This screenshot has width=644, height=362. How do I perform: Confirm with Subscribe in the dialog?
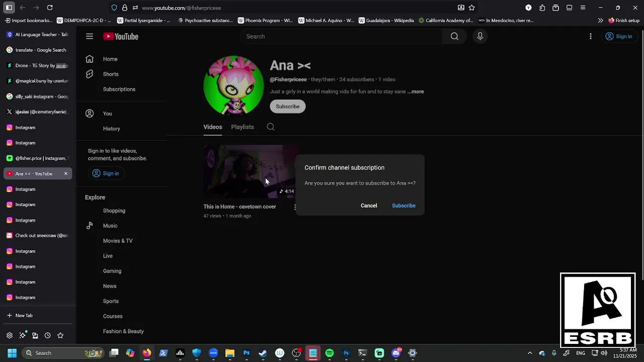(404, 206)
